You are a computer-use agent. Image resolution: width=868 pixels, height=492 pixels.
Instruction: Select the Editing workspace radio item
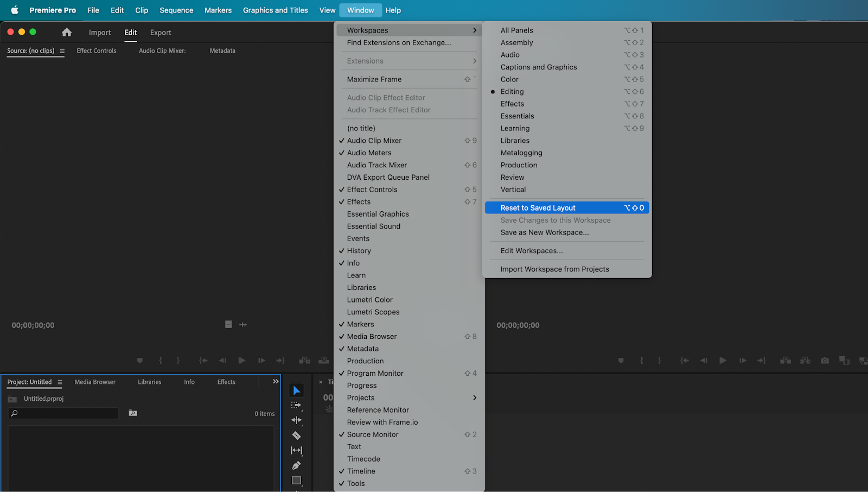[x=567, y=92]
